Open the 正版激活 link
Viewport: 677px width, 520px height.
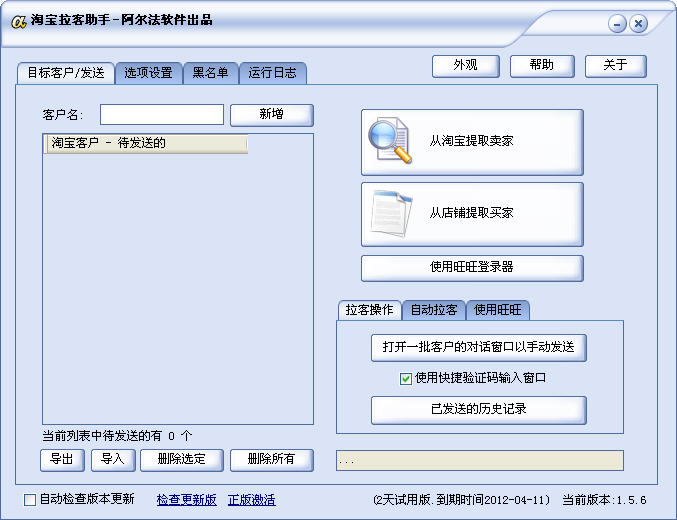click(252, 500)
